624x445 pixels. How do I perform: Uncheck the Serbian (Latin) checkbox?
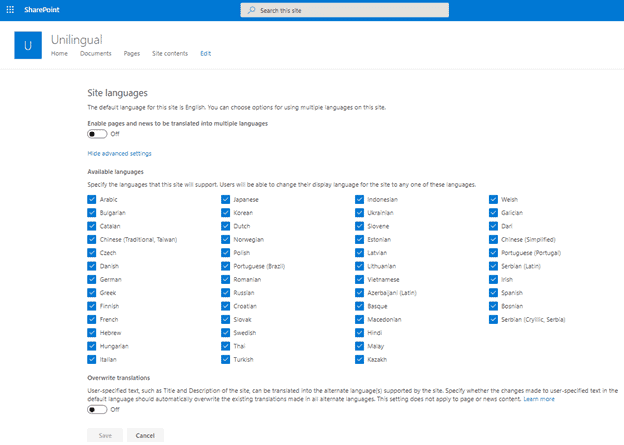[493, 266]
